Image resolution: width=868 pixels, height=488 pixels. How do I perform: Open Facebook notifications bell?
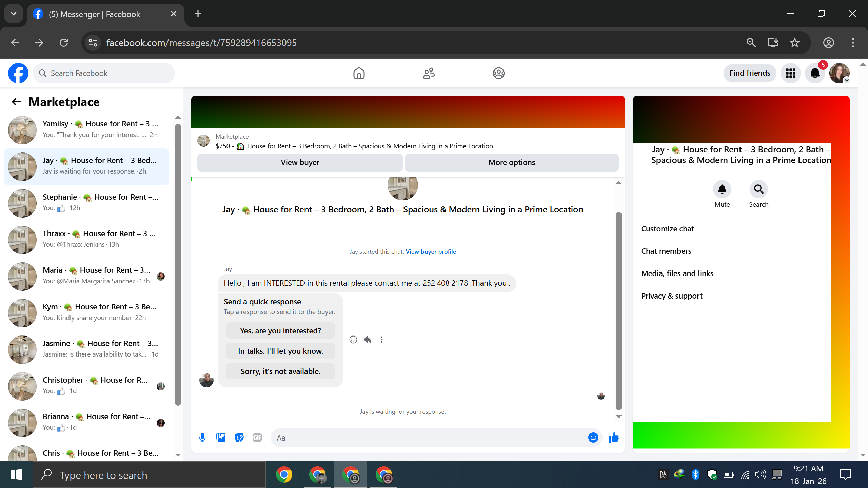[815, 73]
